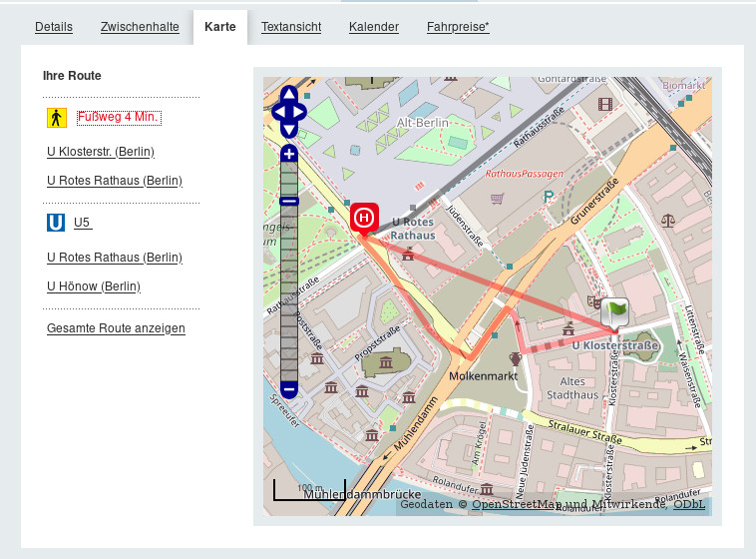Click the Altes Stadthaus map label
Screen dimensions: 756x559
pyautogui.click(x=572, y=388)
